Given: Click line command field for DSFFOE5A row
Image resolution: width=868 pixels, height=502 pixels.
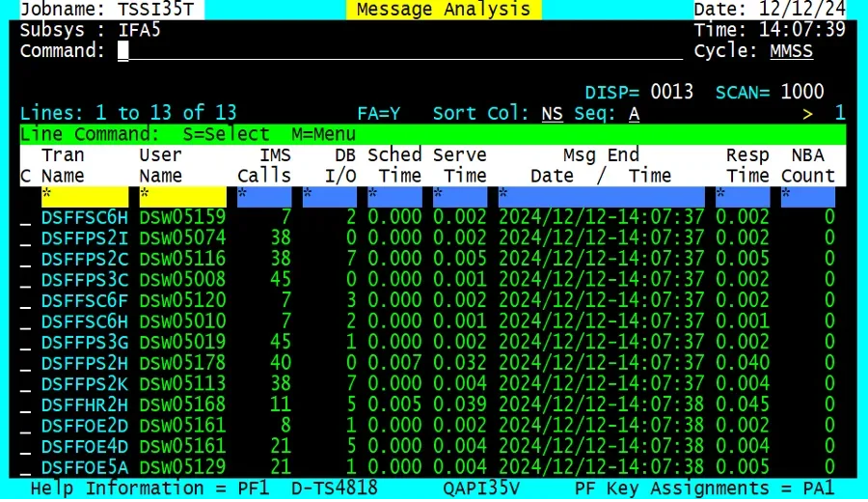Looking at the screenshot, I should click(25, 468).
